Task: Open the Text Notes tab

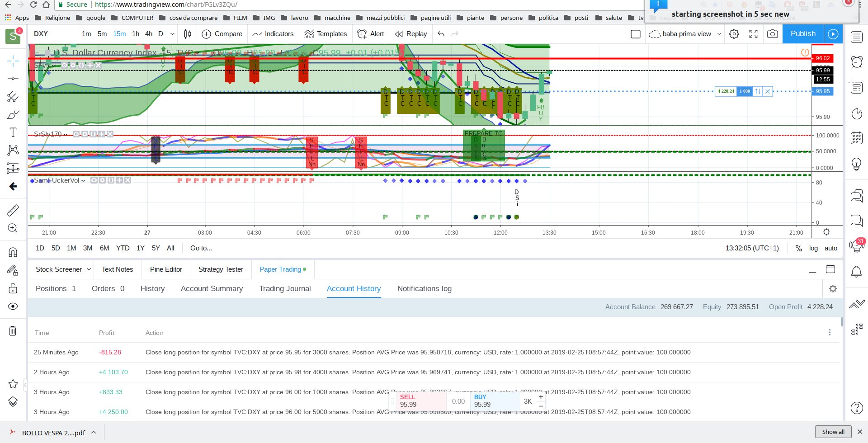Action: 118,269
